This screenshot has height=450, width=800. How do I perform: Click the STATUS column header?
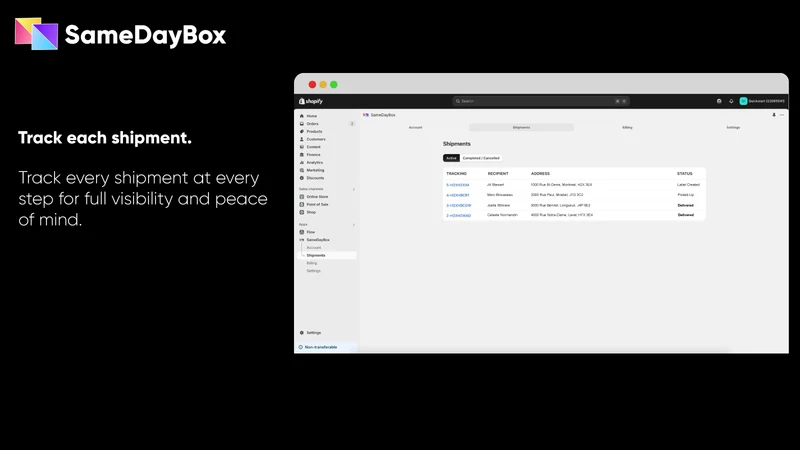tap(685, 173)
